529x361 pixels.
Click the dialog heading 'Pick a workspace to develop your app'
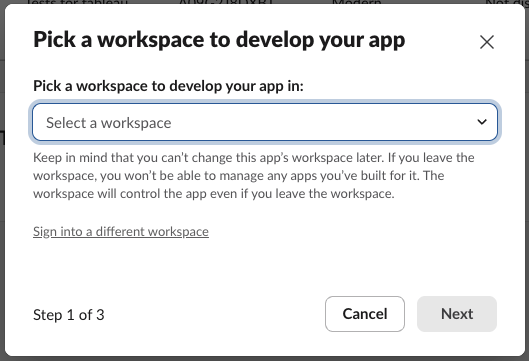point(219,40)
